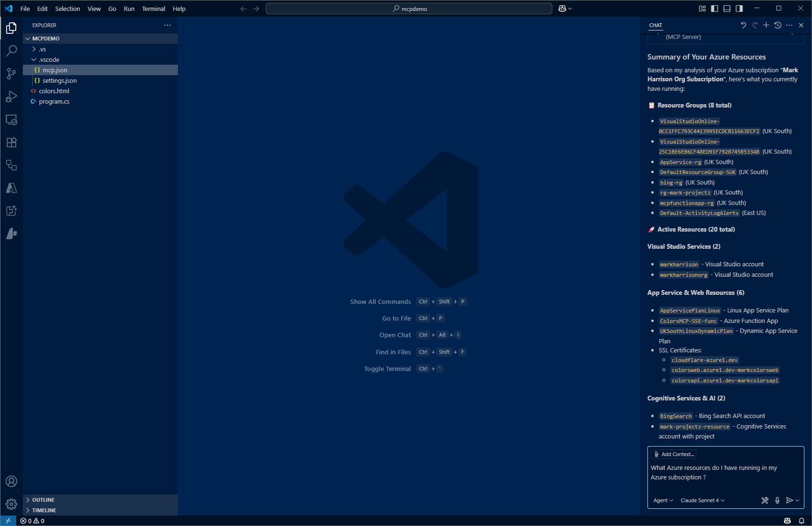Click the Manage gear icon
The image size is (812, 526).
coord(11,504)
